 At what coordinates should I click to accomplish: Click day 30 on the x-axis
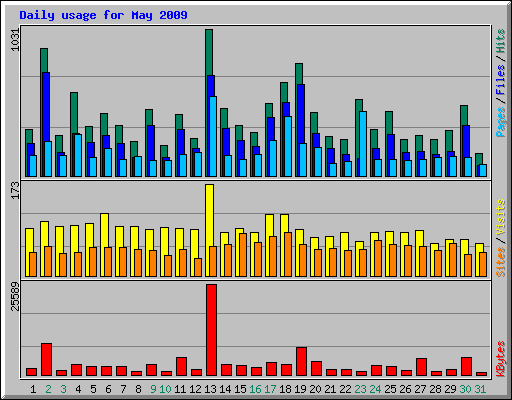tap(465, 389)
